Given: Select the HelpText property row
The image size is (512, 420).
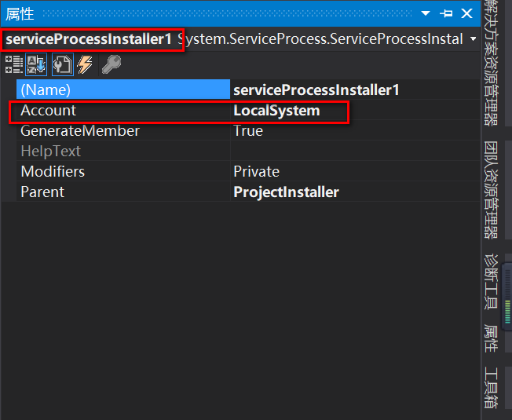Looking at the screenshot, I should coord(248,151).
